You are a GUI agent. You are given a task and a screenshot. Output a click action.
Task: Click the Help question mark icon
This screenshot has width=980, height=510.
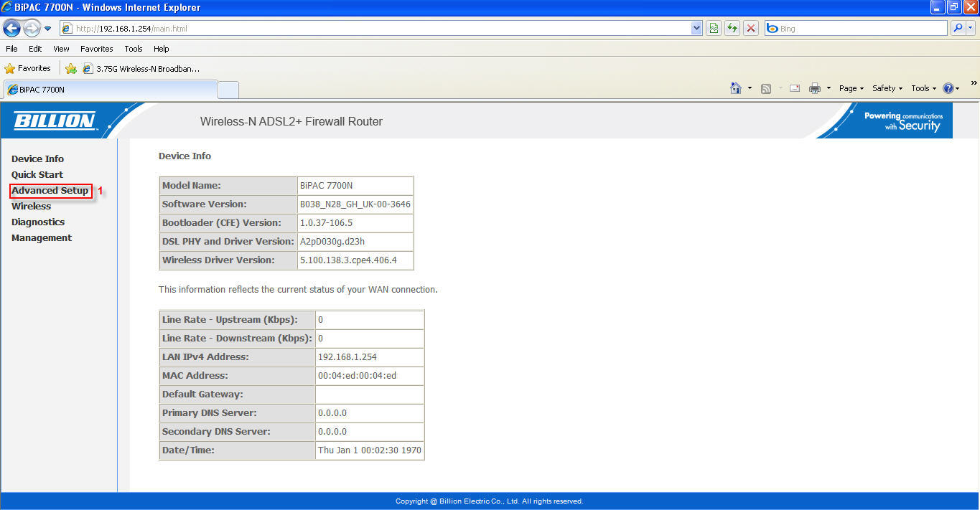tap(948, 88)
